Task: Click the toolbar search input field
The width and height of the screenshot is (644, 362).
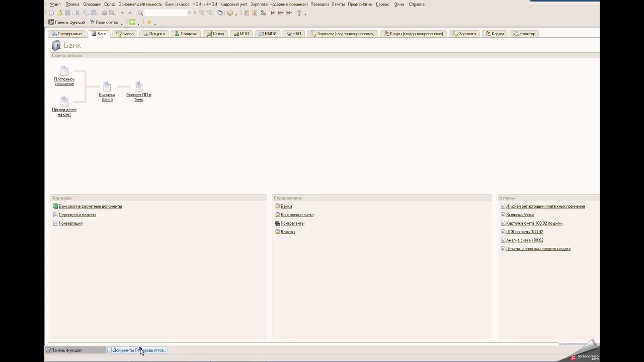Action: tap(165, 13)
